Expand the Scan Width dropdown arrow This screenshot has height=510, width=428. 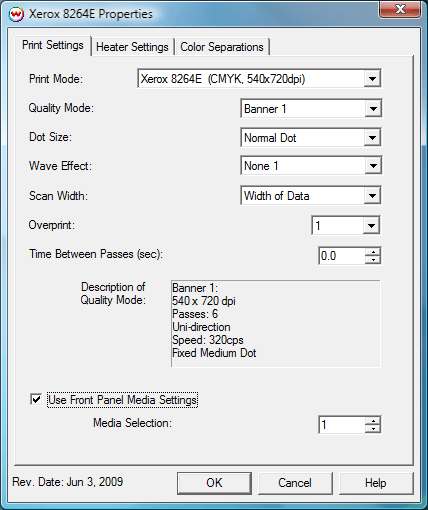[372, 196]
